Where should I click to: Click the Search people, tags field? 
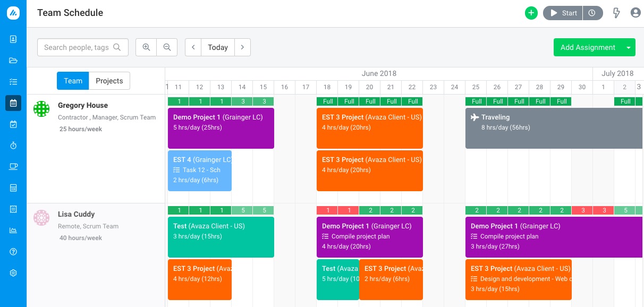83,47
